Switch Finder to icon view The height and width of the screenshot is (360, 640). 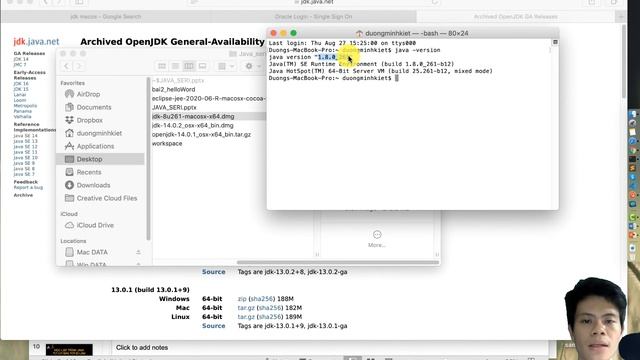[162, 66]
